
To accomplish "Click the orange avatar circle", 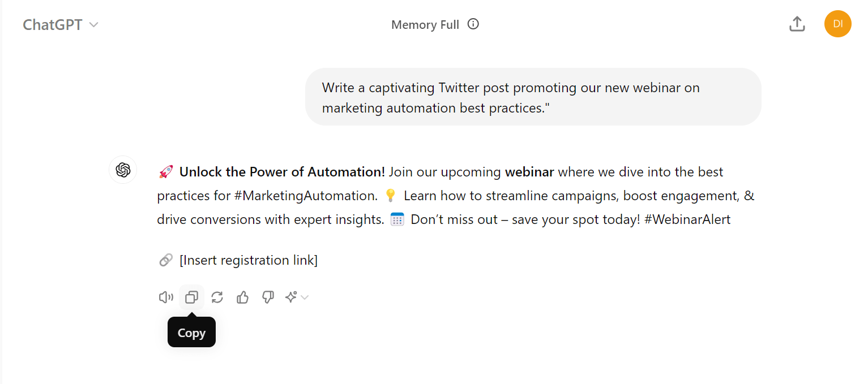I will 837,24.
